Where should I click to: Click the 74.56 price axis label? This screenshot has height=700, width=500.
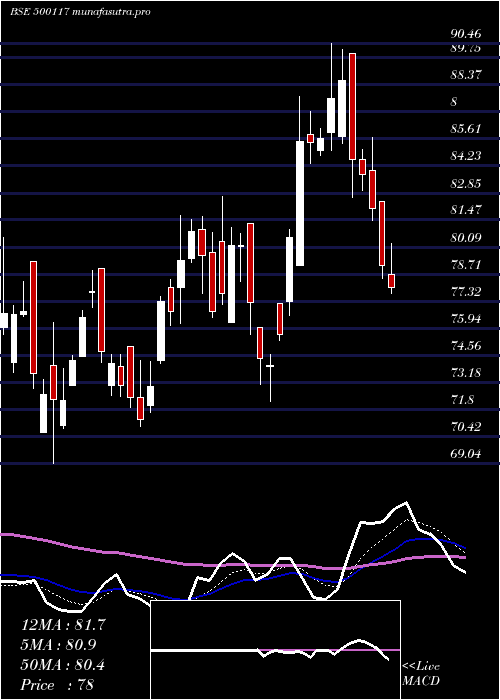(466, 346)
